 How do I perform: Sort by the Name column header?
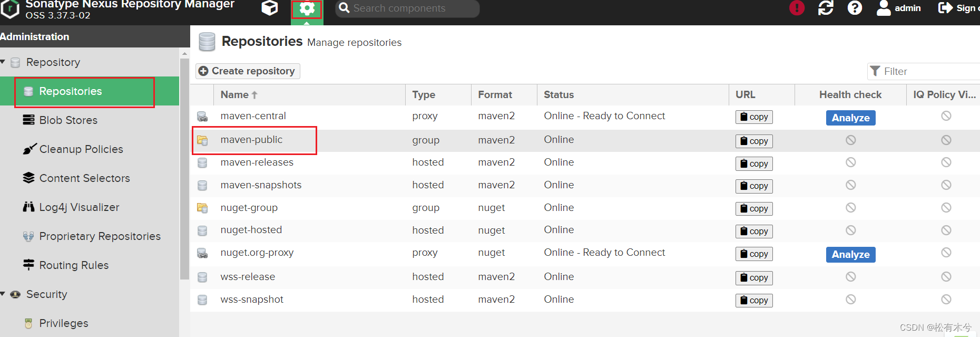[x=309, y=95]
